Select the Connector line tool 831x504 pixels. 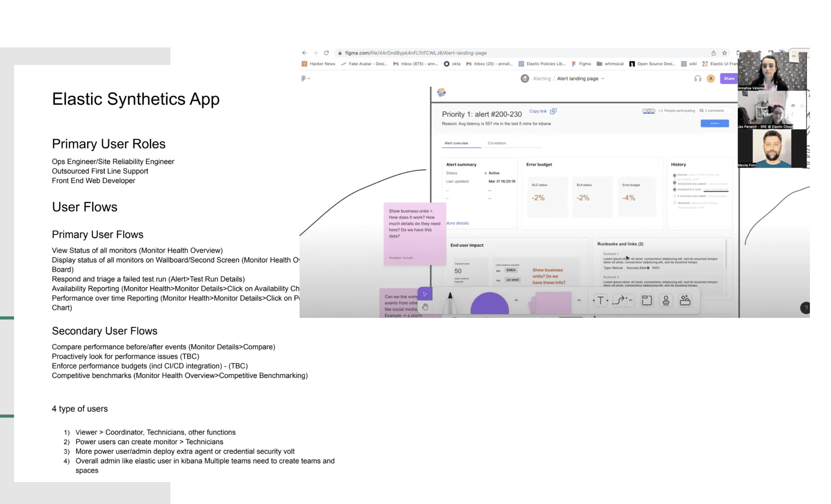coord(619,300)
